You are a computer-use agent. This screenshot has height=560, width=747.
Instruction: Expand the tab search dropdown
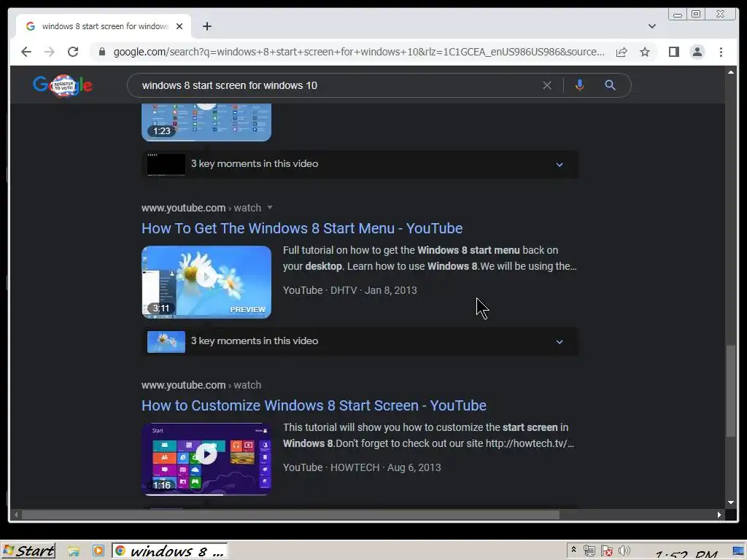point(651,26)
